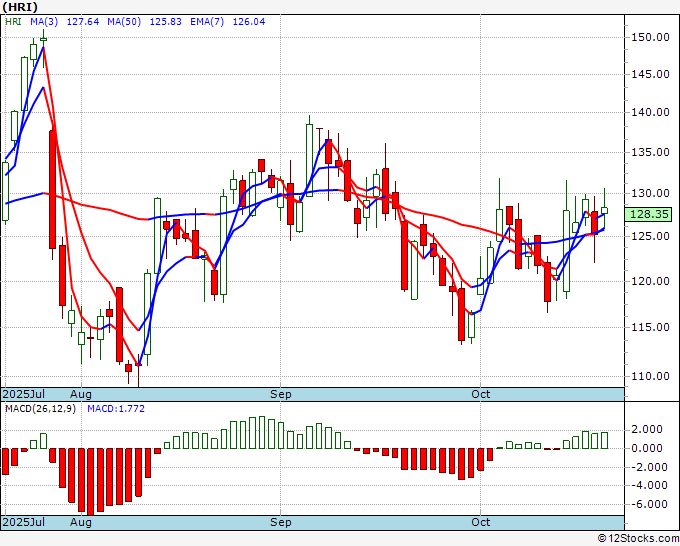This screenshot has height=546, width=680.
Task: Click Aug on price chart date axis
Action: coord(81,394)
